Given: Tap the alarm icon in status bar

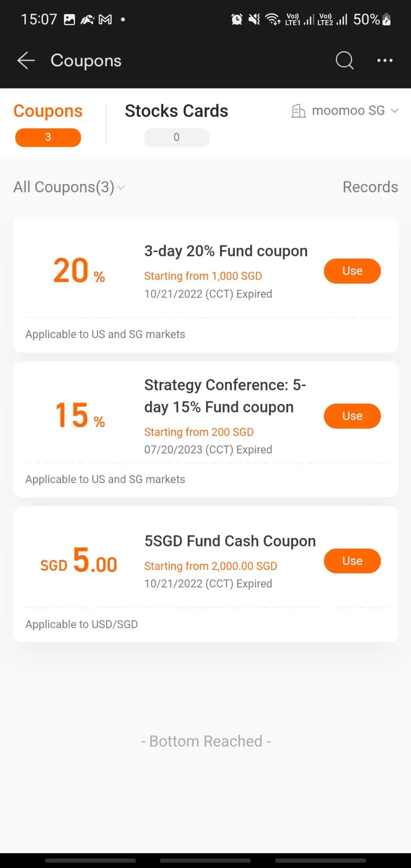Looking at the screenshot, I should 237,19.
